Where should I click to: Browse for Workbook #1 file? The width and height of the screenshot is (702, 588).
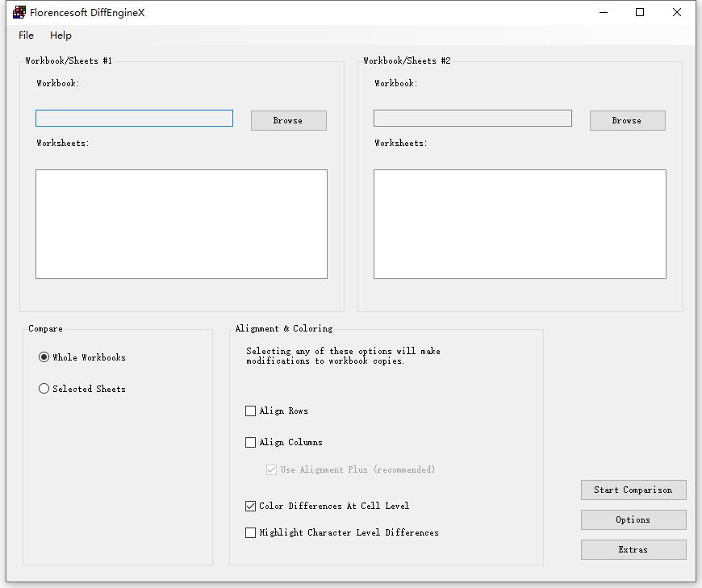pos(288,120)
